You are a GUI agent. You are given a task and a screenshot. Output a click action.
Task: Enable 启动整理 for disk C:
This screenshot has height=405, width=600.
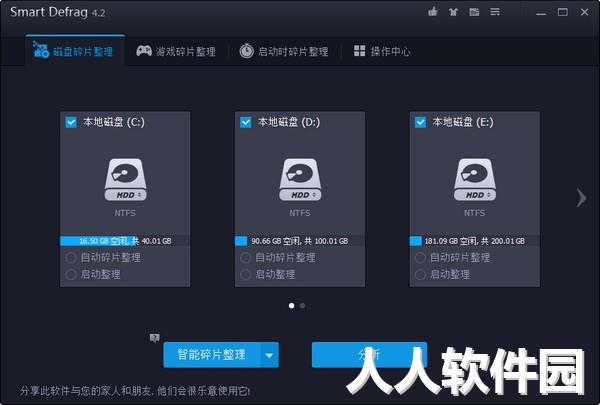[71, 274]
